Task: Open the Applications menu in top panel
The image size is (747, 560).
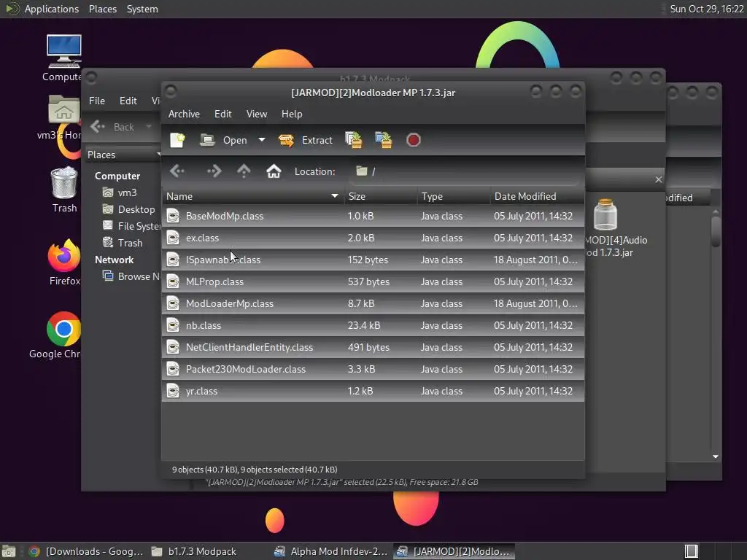Action: point(52,9)
